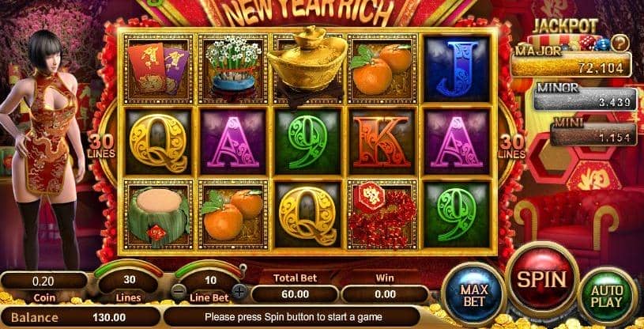The image size is (644, 329).
Task: Decrease line bet with minus icon
Action: (x=179, y=293)
